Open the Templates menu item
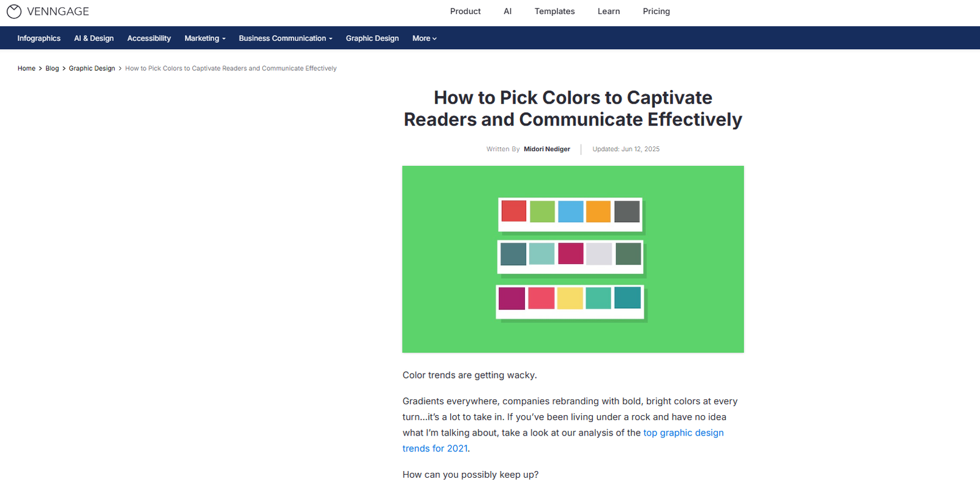Screen dimensions: 980x490 554,11
